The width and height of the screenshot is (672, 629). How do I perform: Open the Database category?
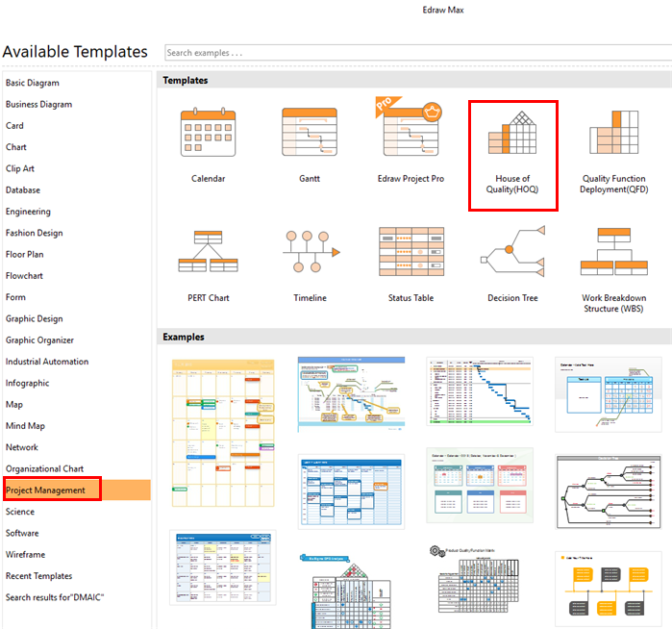pyautogui.click(x=23, y=189)
